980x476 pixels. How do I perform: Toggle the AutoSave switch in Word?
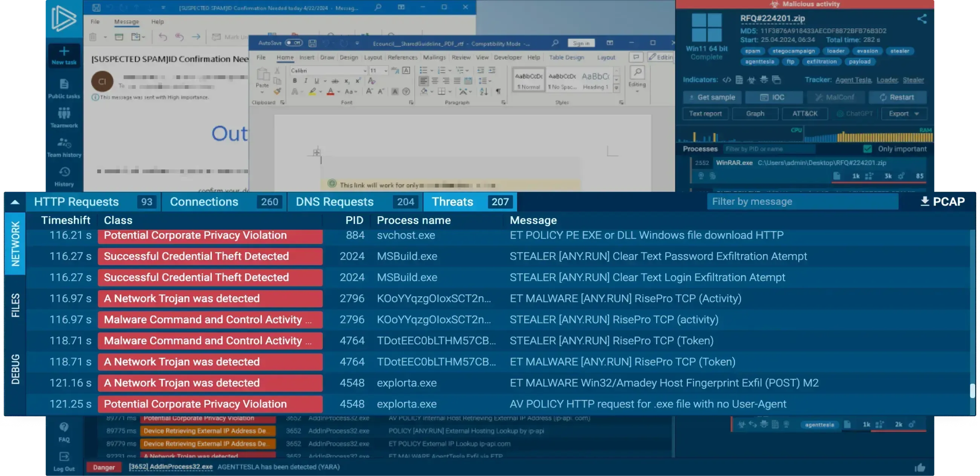[x=294, y=43]
